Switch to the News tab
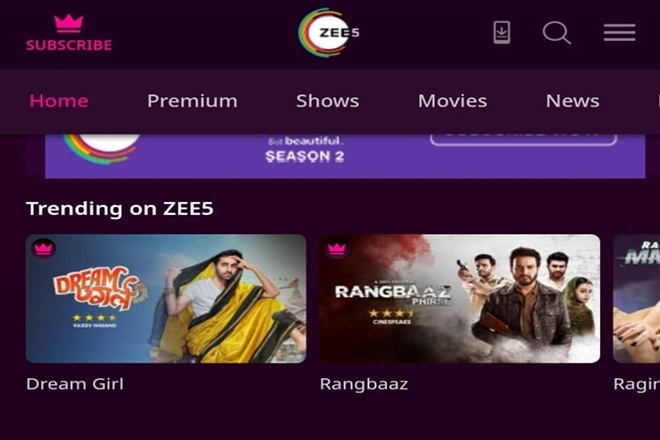Screen dimensions: 660x440 click(572, 101)
